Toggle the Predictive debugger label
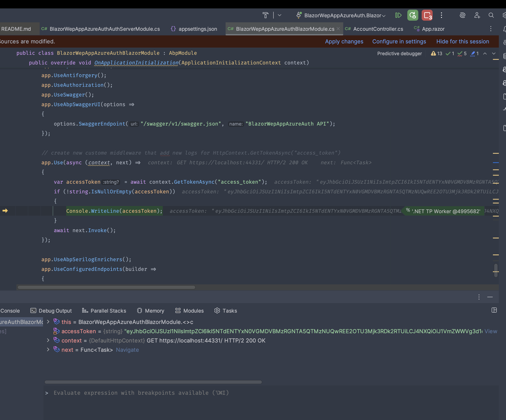This screenshot has width=506, height=420. click(399, 54)
